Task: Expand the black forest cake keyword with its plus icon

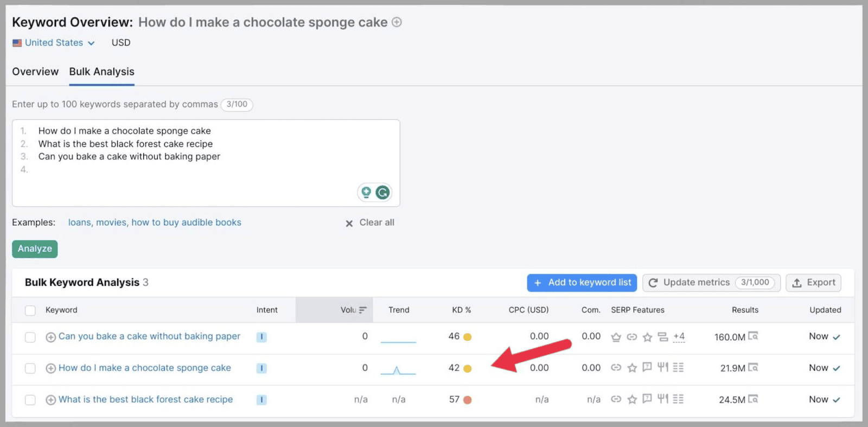Action: (x=50, y=399)
